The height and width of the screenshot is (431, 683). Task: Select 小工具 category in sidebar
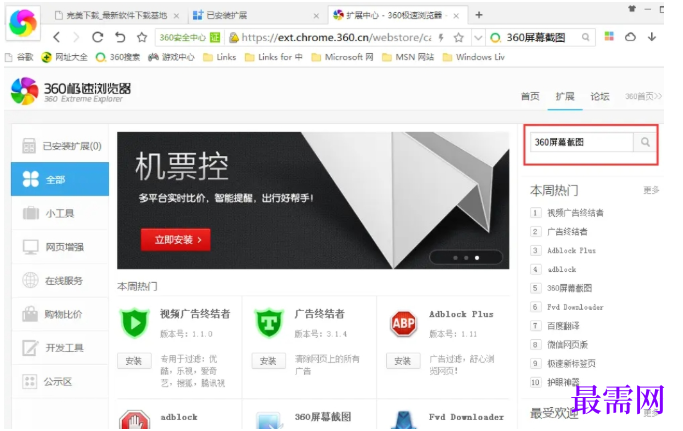coord(60,213)
